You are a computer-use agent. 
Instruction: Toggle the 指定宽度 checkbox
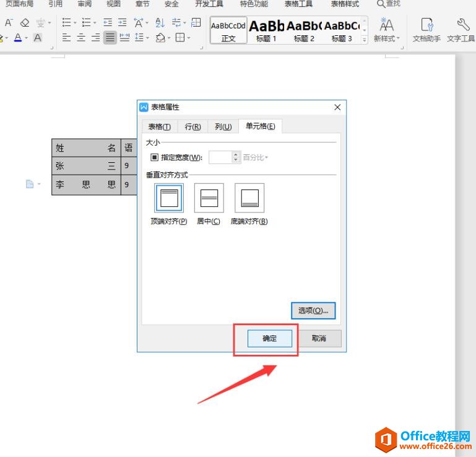click(155, 157)
